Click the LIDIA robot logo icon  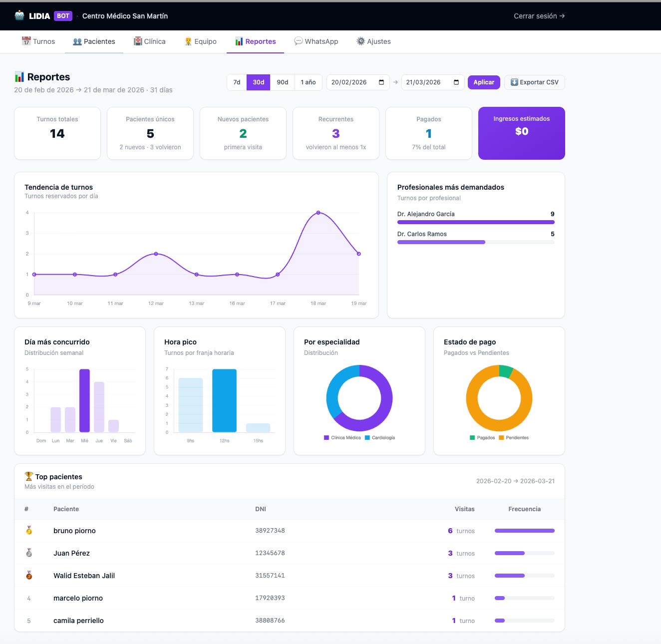click(x=19, y=15)
